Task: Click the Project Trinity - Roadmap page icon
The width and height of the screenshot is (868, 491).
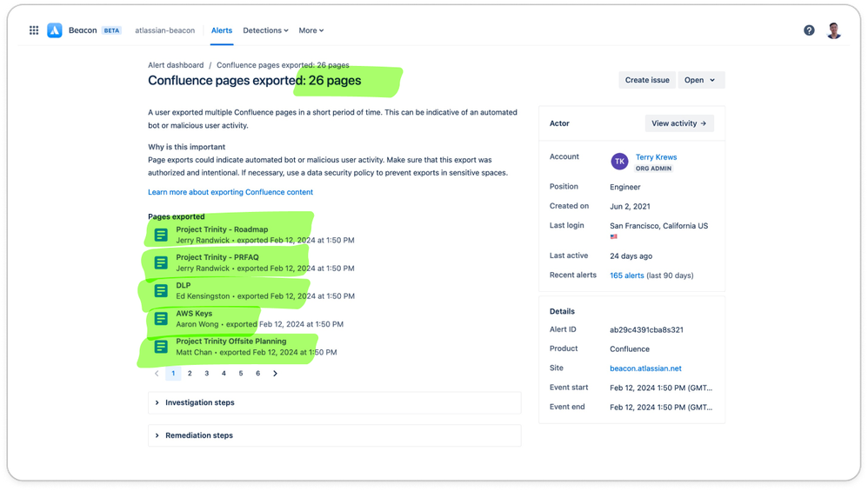Action: click(161, 235)
